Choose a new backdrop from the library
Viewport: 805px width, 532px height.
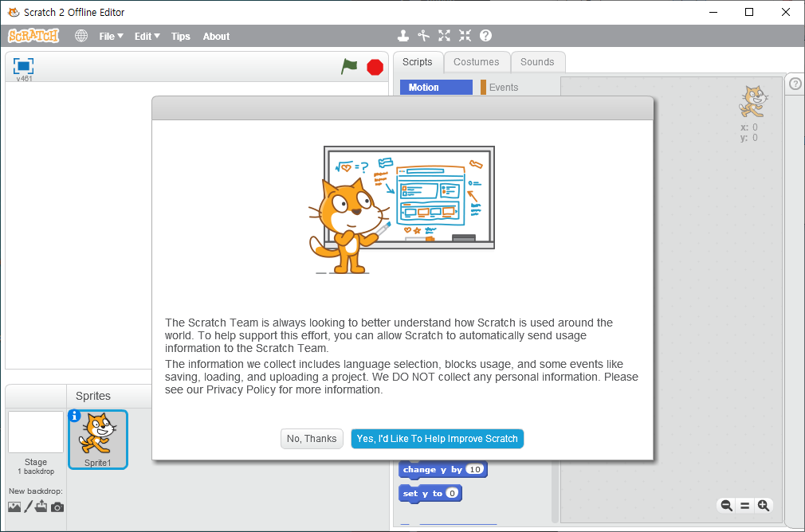coord(14,507)
